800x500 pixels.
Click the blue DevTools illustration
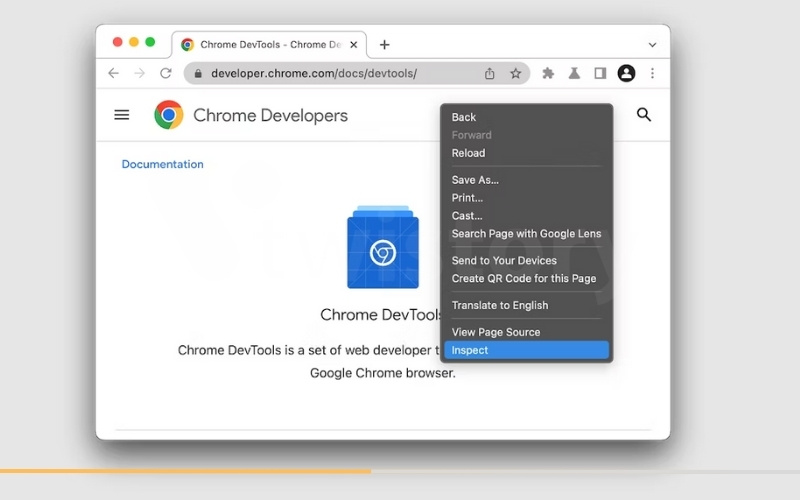pos(383,247)
